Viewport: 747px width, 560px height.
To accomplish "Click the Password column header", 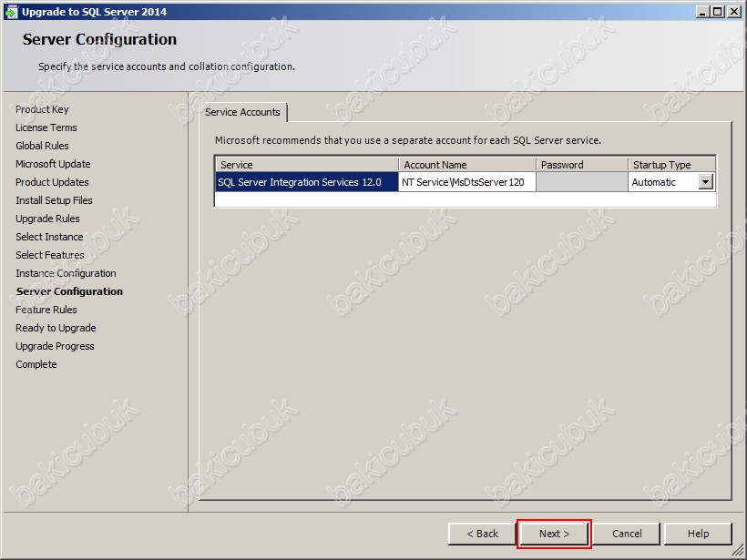I will [582, 165].
